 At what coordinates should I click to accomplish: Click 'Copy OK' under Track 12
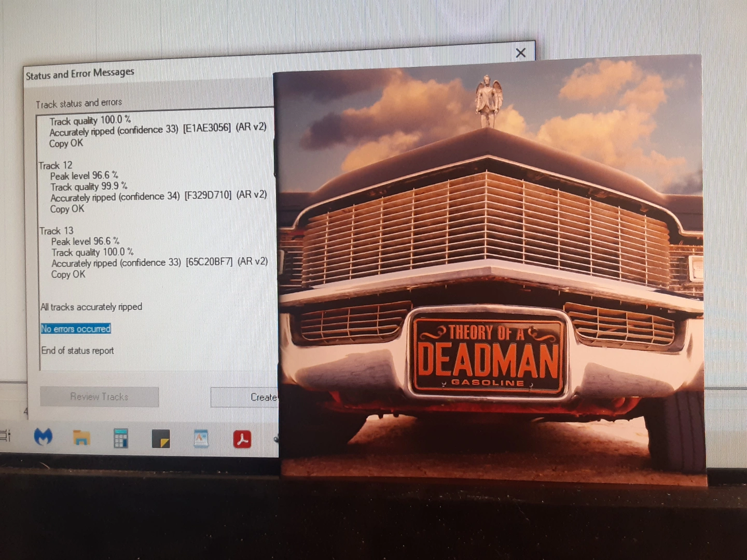pos(67,209)
